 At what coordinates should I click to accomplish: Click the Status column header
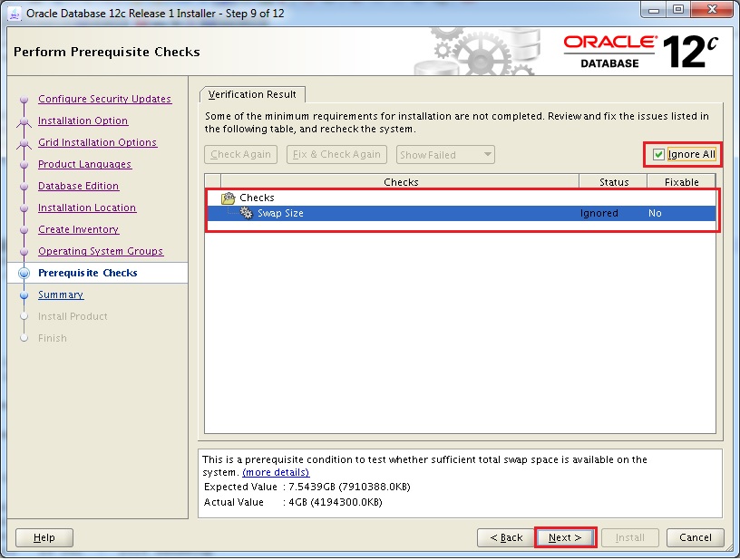613,182
